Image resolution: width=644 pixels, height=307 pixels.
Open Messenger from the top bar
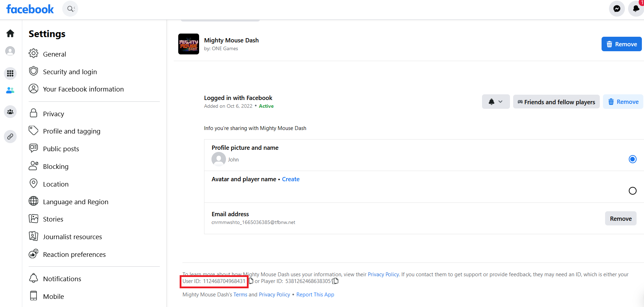click(616, 9)
